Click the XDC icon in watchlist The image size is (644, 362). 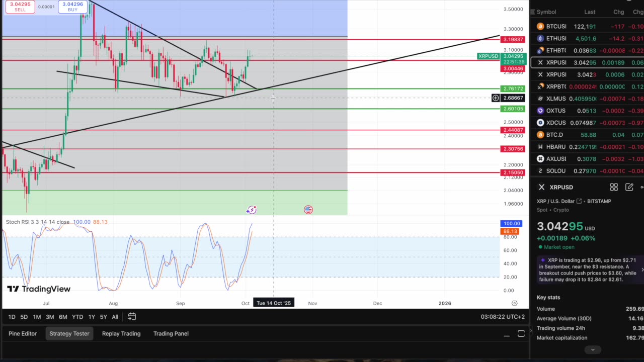pyautogui.click(x=540, y=123)
